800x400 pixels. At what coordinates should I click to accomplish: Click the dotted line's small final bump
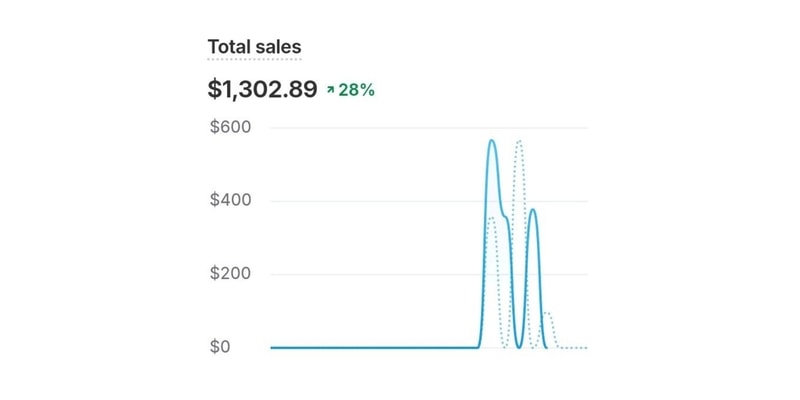548,313
